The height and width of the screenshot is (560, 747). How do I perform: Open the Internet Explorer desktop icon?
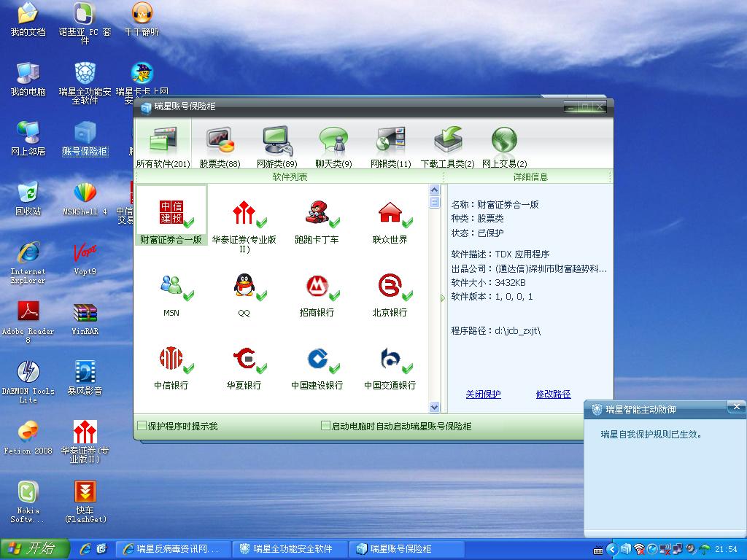(28, 263)
